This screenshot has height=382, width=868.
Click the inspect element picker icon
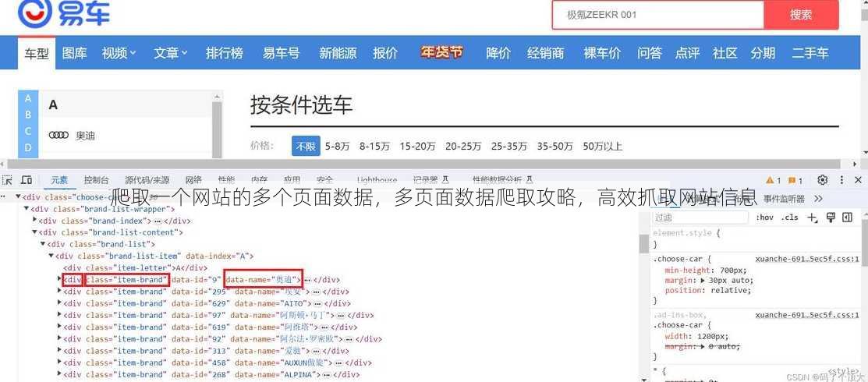7,180
